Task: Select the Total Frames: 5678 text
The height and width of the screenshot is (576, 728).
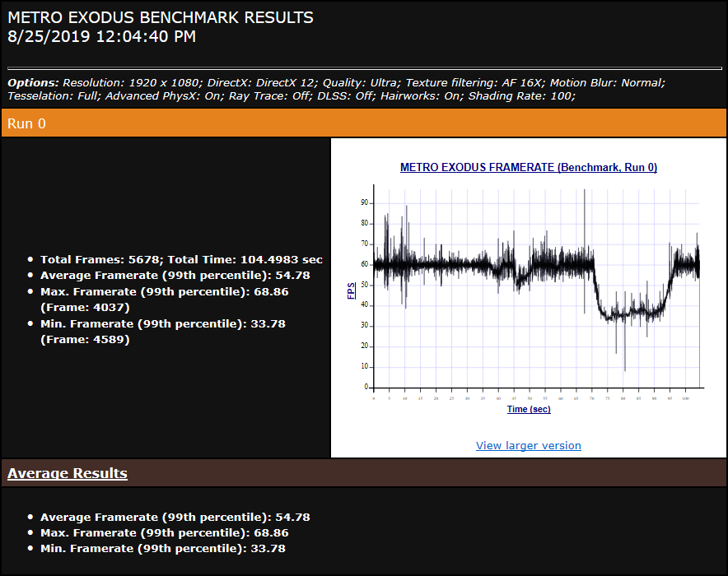Action: click(100, 260)
